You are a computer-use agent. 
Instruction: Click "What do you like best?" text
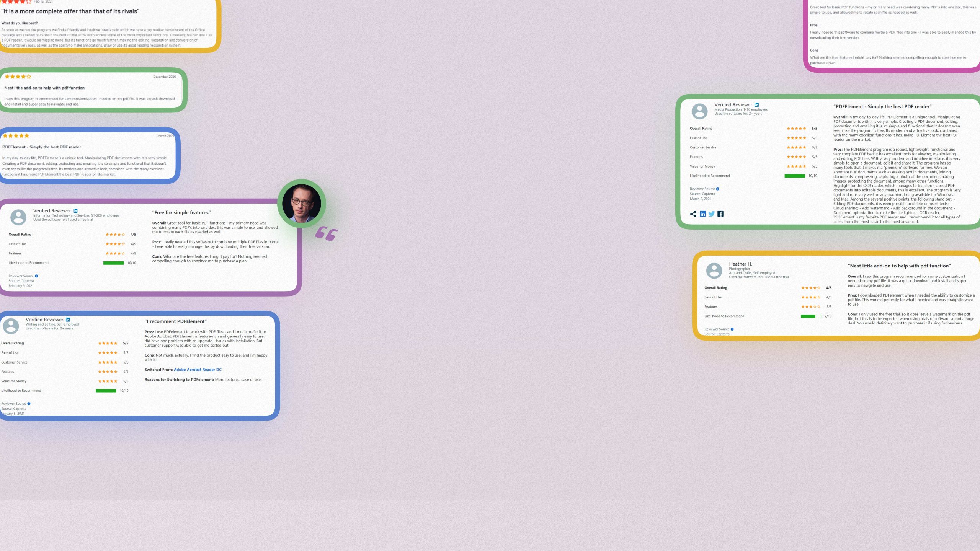coord(20,23)
